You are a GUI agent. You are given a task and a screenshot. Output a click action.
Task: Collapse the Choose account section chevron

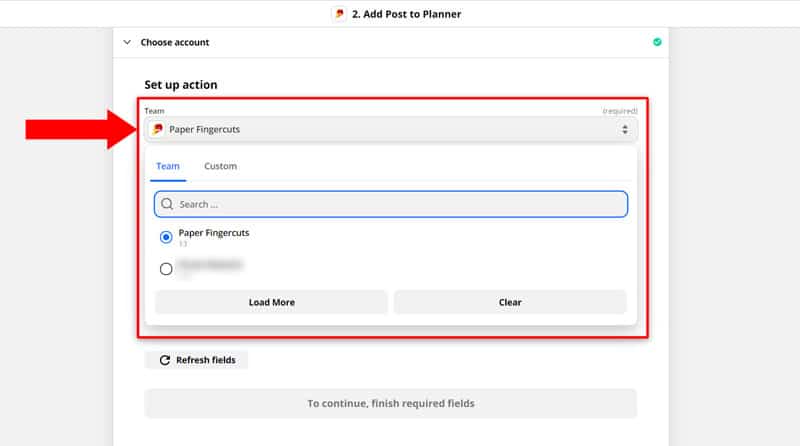tap(127, 42)
